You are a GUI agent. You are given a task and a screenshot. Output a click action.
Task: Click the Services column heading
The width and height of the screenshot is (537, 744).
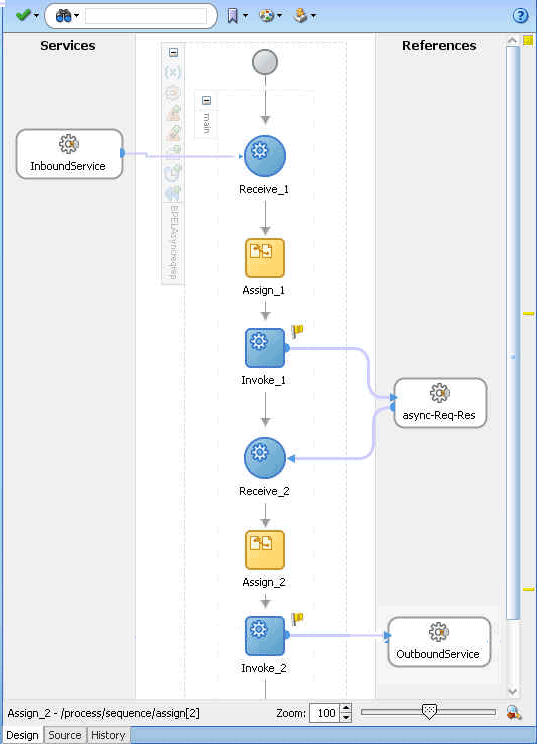(68, 46)
